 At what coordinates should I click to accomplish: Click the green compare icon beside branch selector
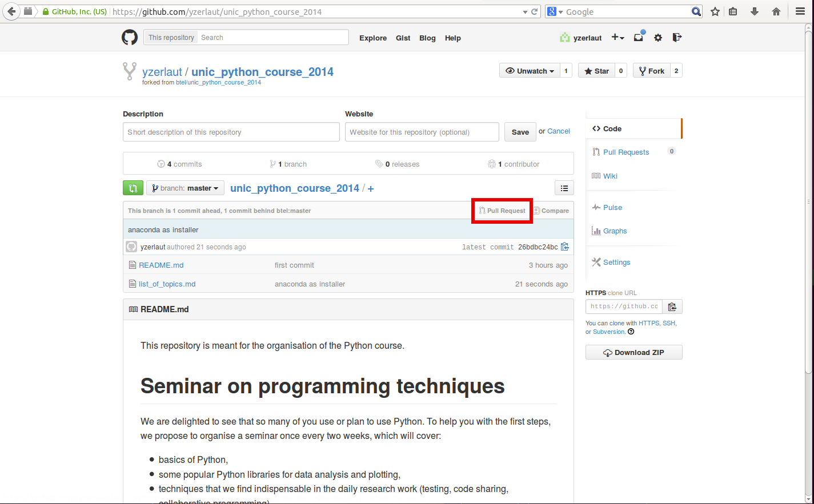133,188
